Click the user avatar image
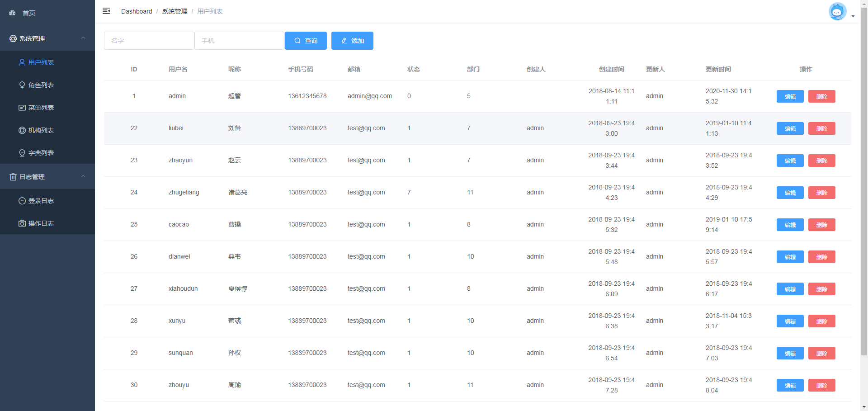This screenshot has height=411, width=868. 837,12
